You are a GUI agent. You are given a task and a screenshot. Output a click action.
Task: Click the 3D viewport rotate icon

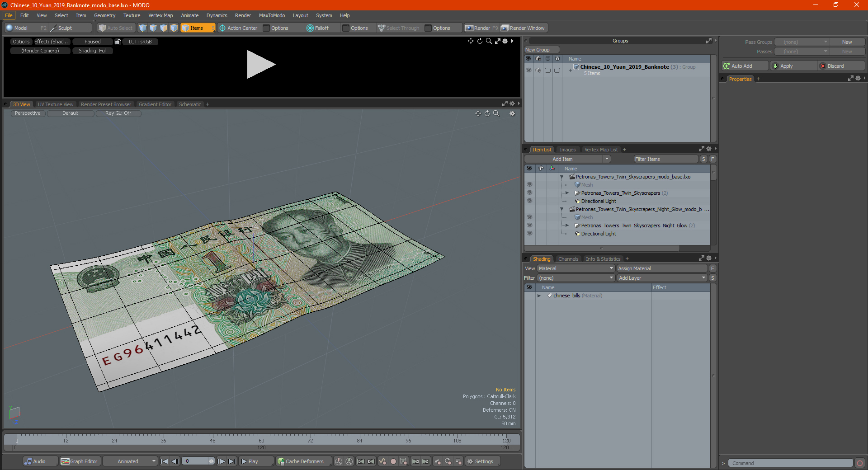coord(487,113)
